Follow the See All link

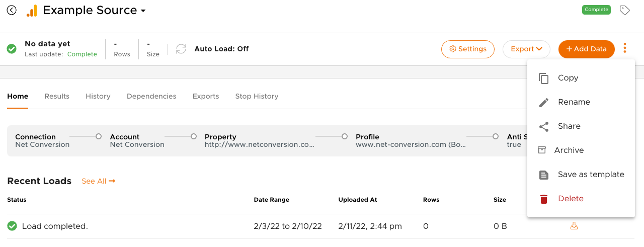click(x=98, y=181)
